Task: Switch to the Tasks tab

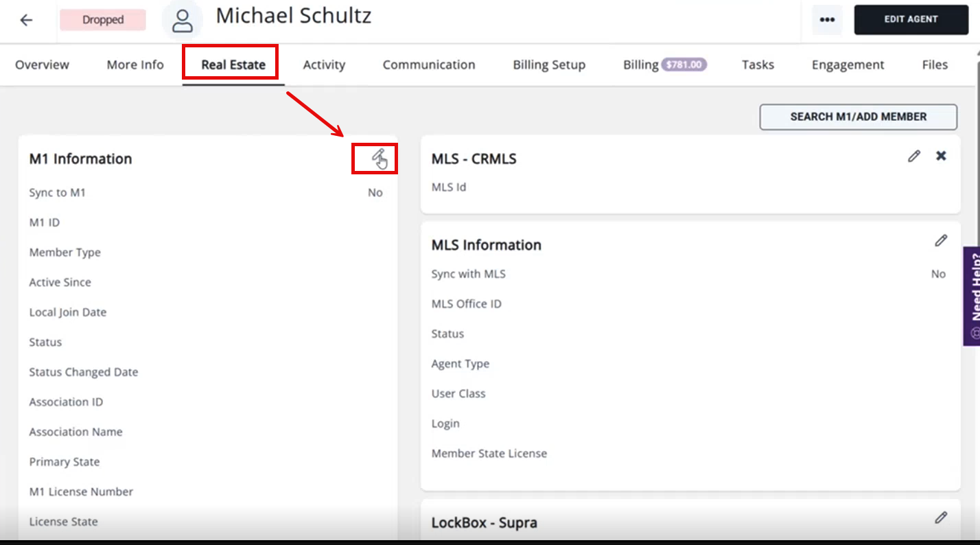Action: click(x=758, y=65)
